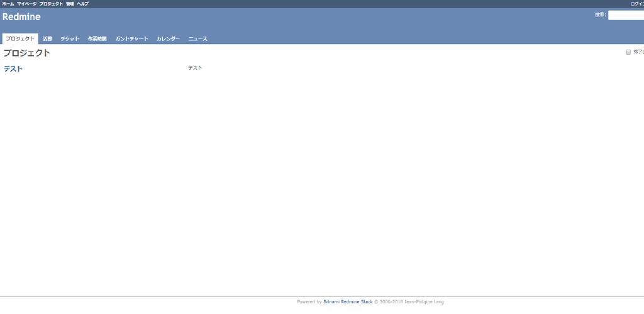Open the ニュース tab
644x314 pixels.
pyautogui.click(x=198, y=39)
